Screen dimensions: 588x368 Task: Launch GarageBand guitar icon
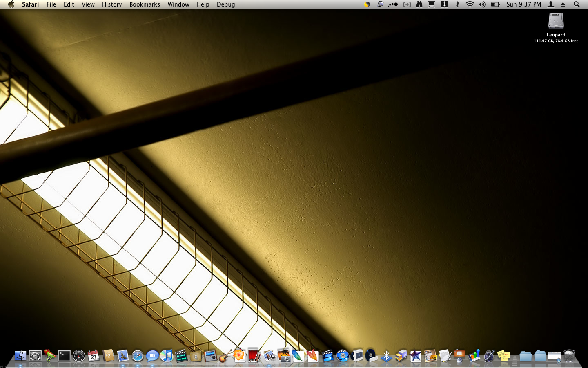click(x=225, y=356)
